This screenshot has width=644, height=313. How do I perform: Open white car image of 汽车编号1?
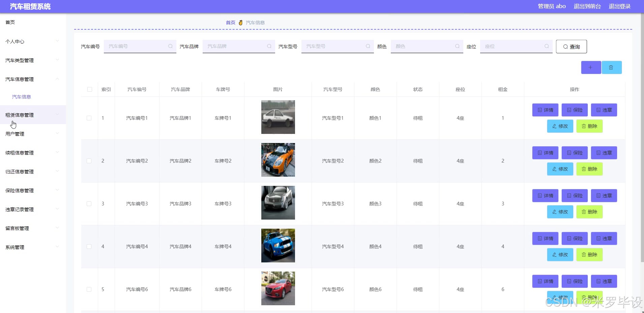click(x=278, y=117)
